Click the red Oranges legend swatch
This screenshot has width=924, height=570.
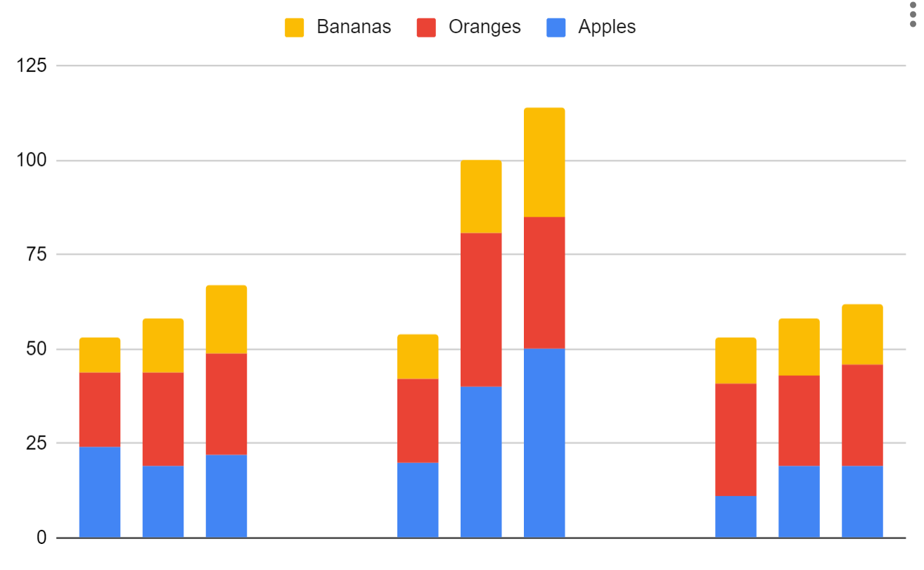[426, 27]
